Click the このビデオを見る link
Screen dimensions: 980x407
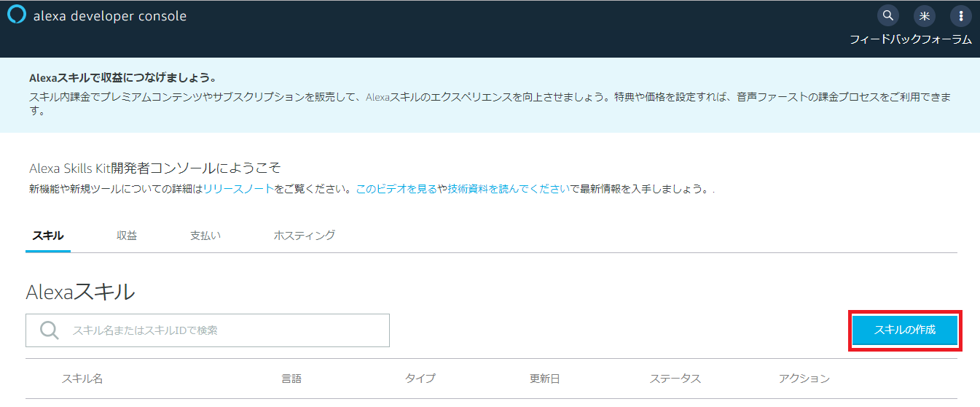(x=396, y=189)
